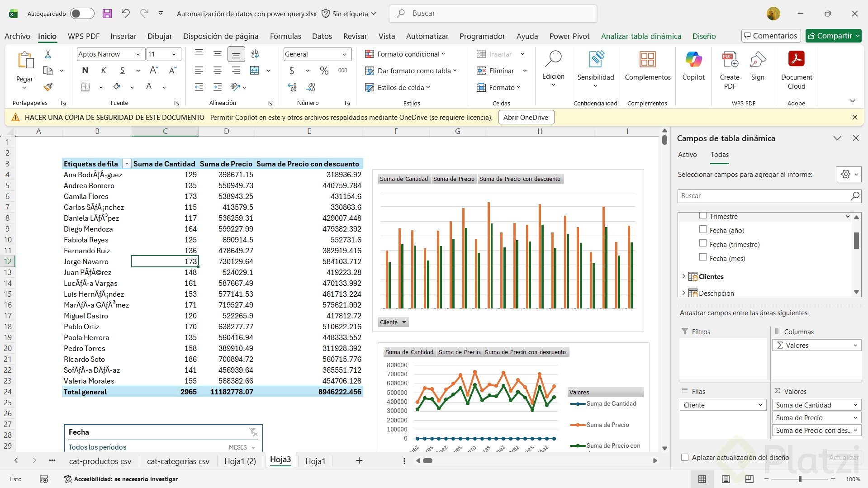Click the Format Painter brush icon
This screenshot has height=488, width=868.
coord(48,87)
